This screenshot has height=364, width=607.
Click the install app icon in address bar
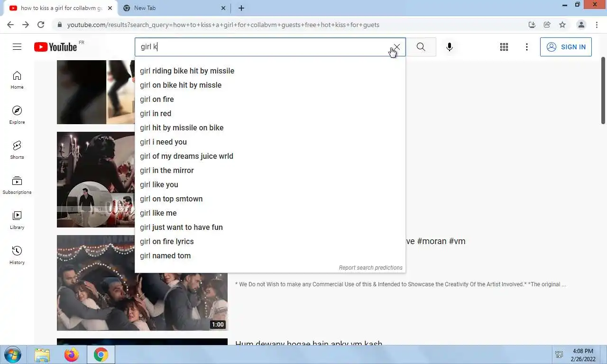532,25
